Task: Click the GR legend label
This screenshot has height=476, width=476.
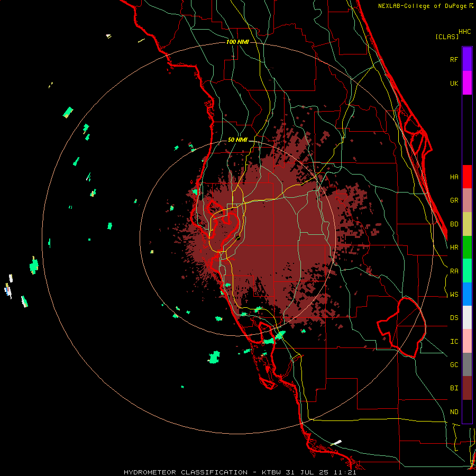Action: 454,200
